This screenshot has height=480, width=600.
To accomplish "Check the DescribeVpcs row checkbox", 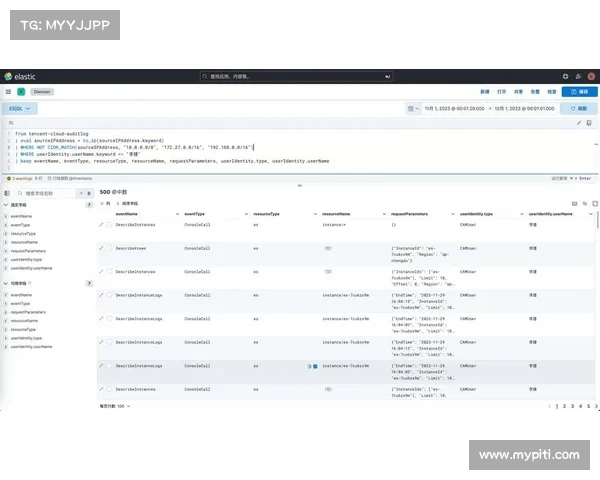I will pyautogui.click(x=109, y=247).
